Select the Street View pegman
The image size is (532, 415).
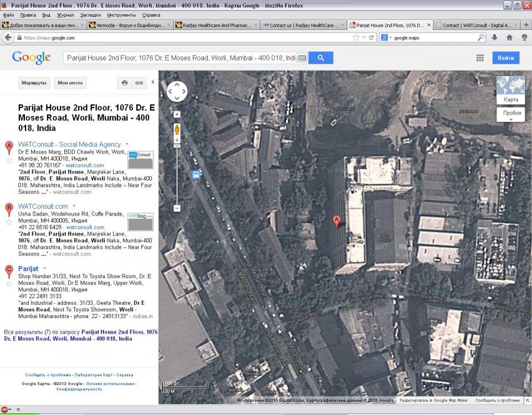point(177,130)
